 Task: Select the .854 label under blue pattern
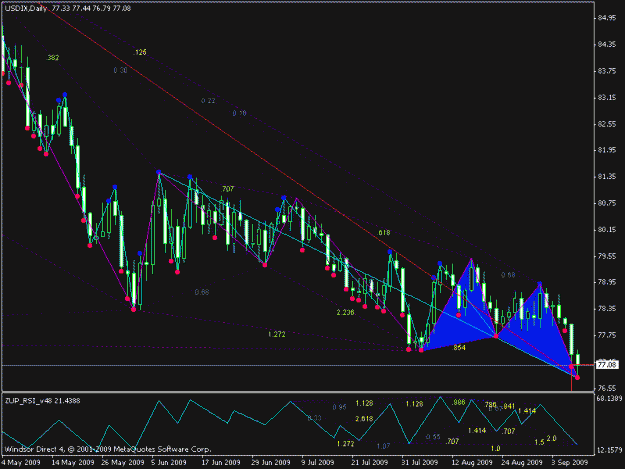click(459, 348)
